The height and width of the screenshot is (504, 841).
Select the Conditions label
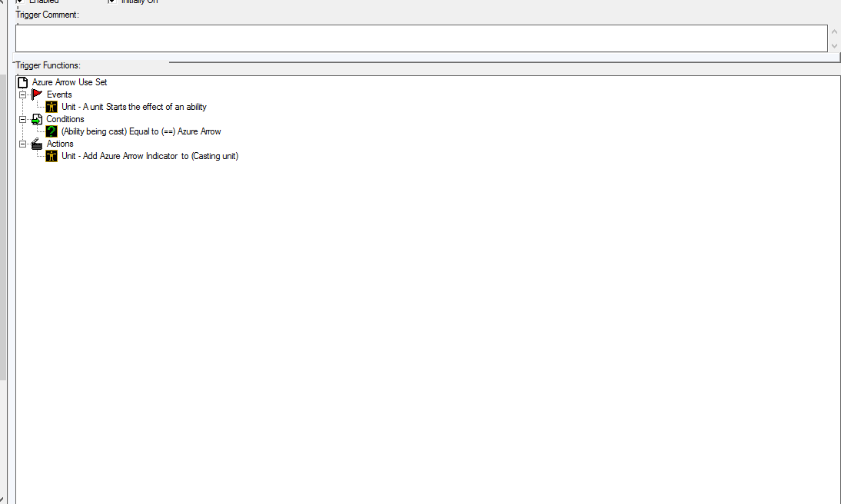click(x=65, y=119)
